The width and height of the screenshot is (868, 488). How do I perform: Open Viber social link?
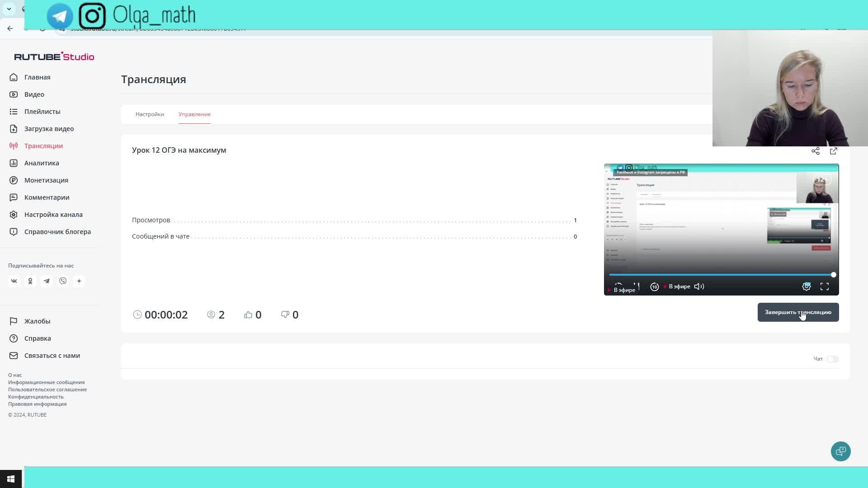(x=63, y=281)
